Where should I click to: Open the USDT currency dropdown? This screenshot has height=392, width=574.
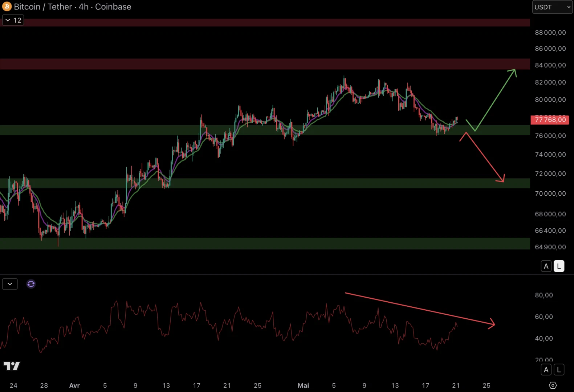552,7
